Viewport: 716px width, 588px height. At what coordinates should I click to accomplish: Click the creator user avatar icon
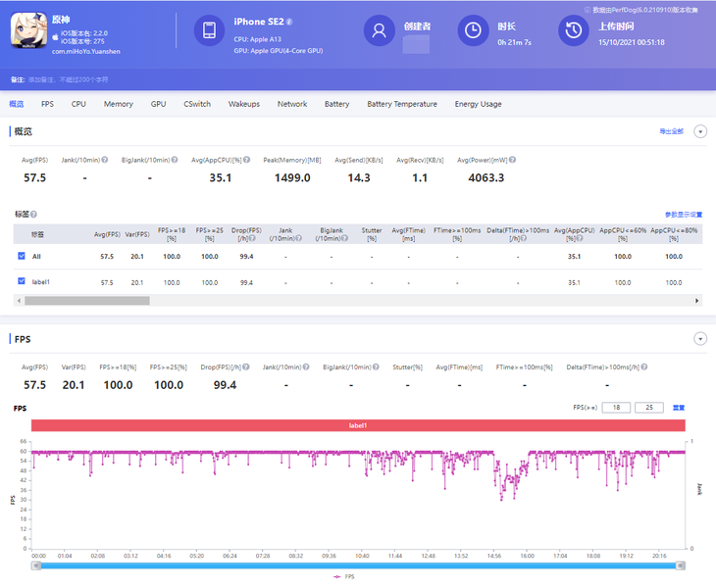(379, 31)
